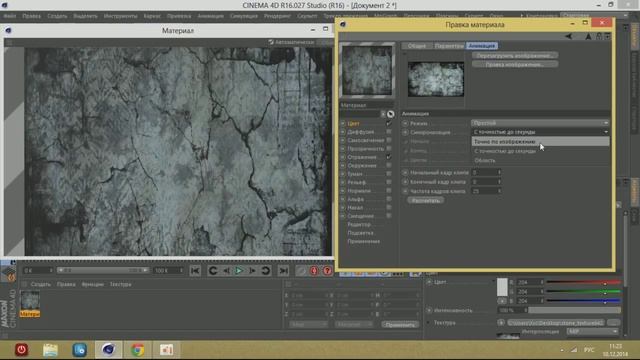The image size is (640, 360).
Task: Enable the Туман channel checkbox
Action: click(389, 174)
